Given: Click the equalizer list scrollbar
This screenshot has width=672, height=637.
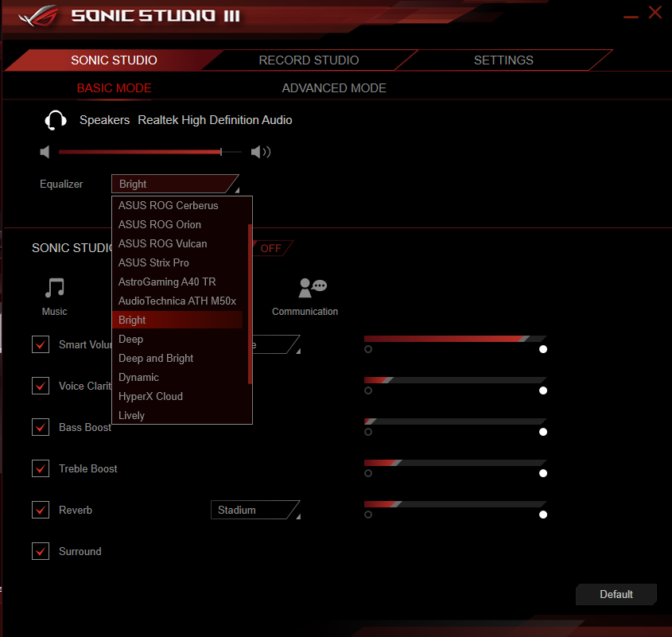Looking at the screenshot, I should 250,304.
